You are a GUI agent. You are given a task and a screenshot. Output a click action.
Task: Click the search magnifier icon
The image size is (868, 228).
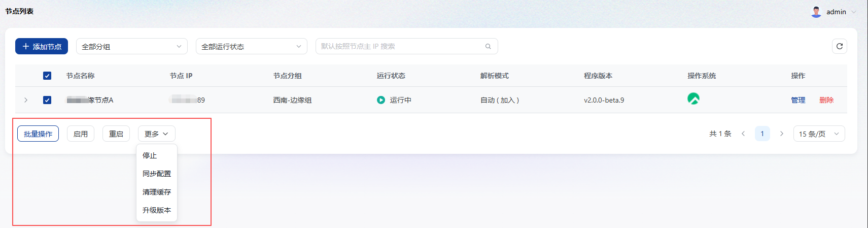pyautogui.click(x=488, y=46)
